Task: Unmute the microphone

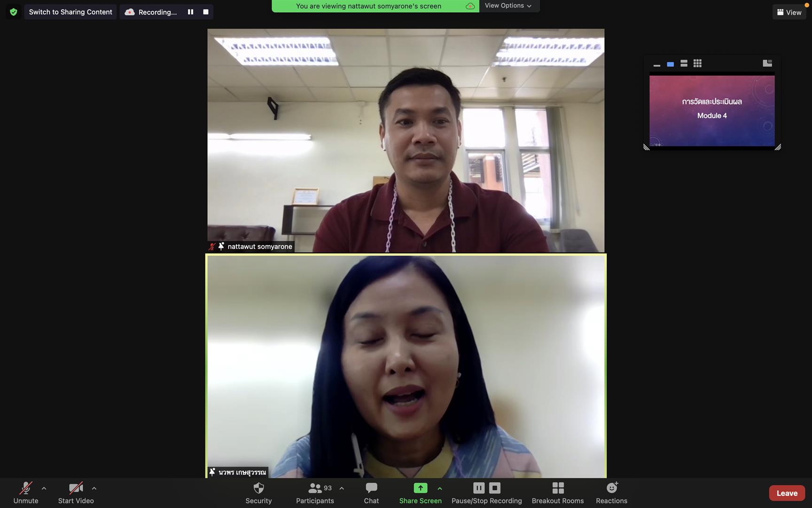Action: (26, 493)
